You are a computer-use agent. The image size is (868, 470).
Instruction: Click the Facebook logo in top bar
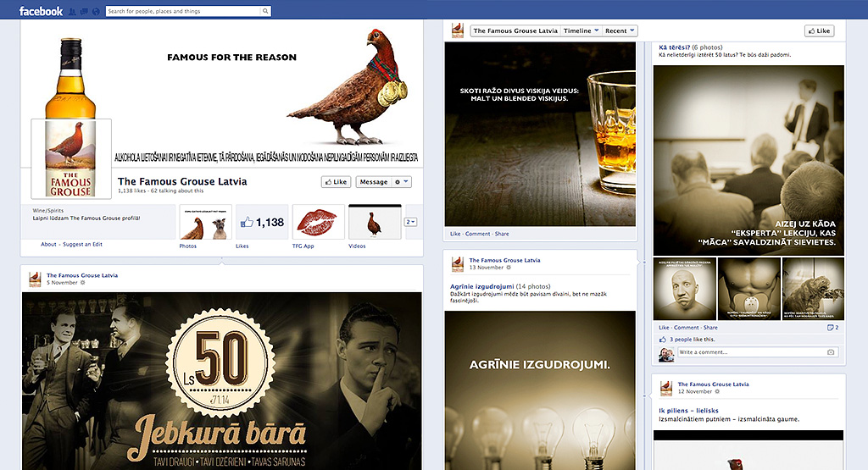(x=41, y=11)
